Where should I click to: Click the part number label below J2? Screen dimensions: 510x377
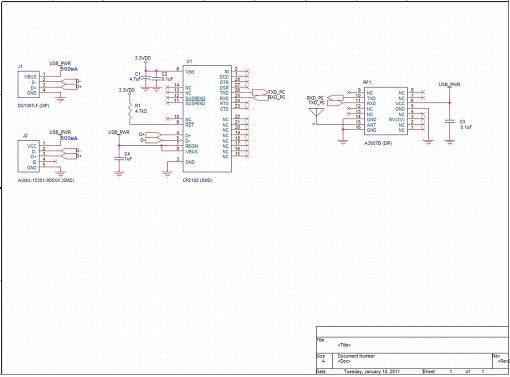[x=46, y=180]
